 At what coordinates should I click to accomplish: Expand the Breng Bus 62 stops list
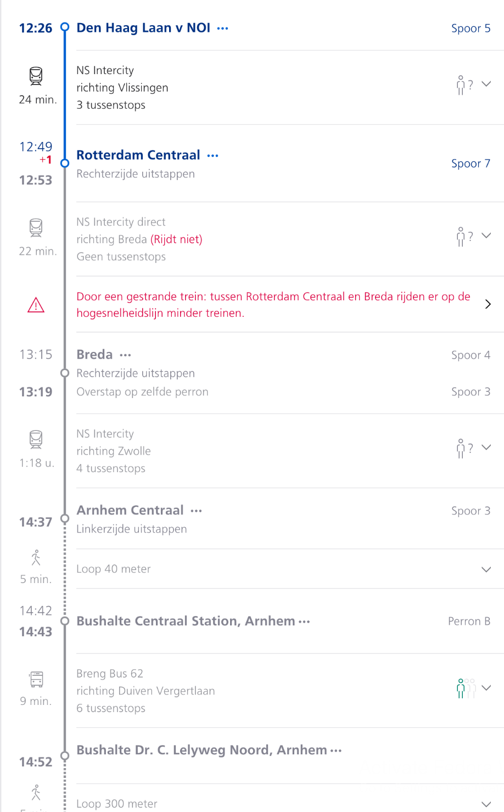click(486, 688)
